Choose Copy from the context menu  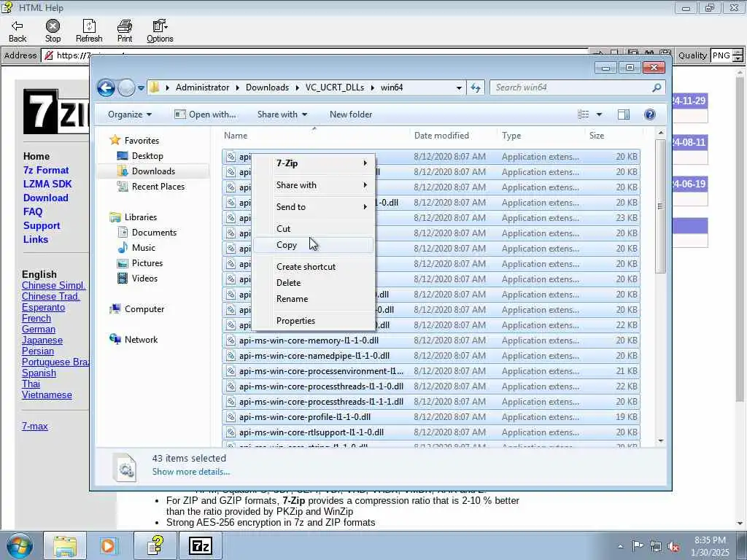point(314,245)
